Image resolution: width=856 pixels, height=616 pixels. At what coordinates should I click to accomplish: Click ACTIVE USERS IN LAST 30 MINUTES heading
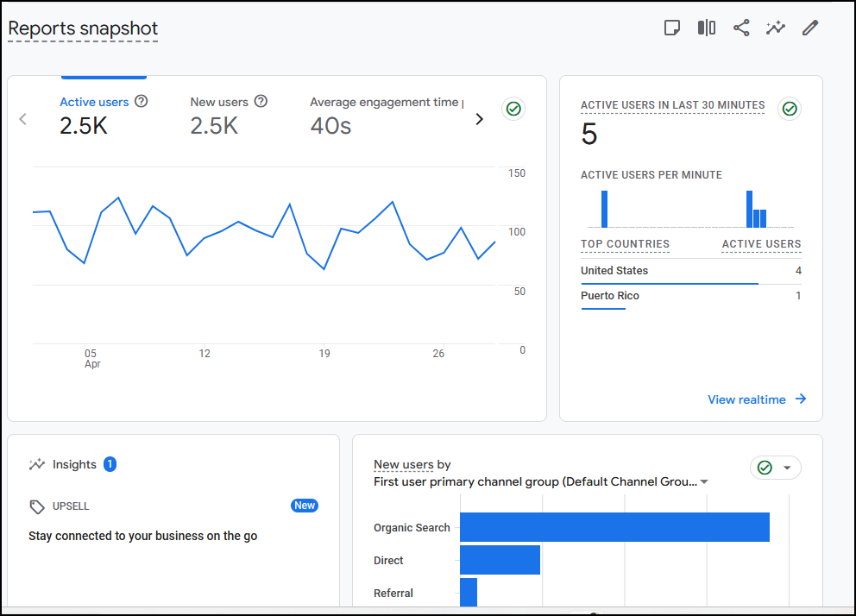pyautogui.click(x=672, y=105)
